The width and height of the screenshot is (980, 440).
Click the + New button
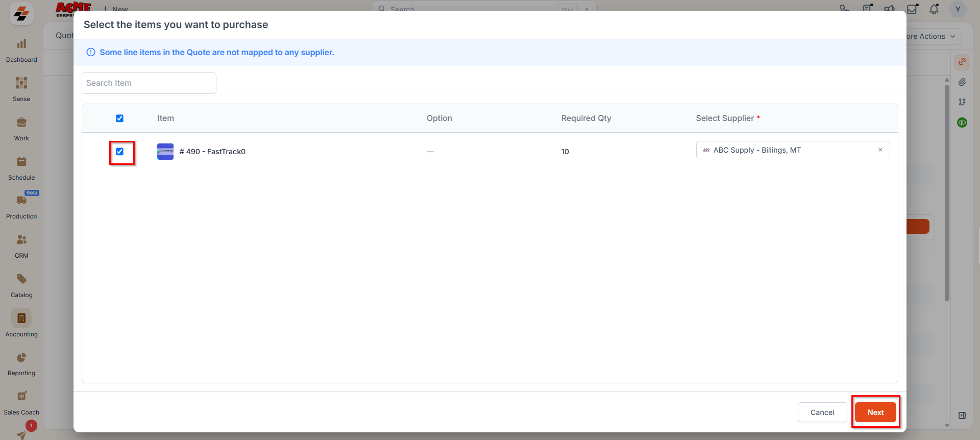[115, 9]
